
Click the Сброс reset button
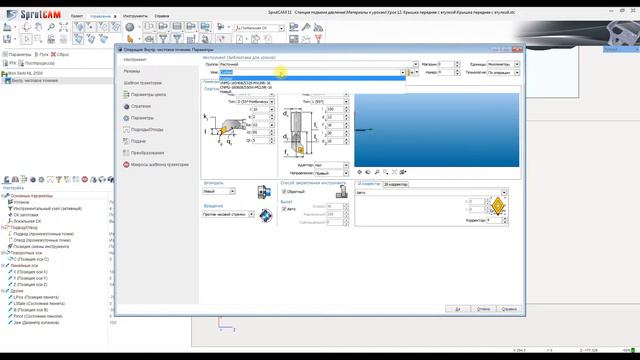coord(60,54)
